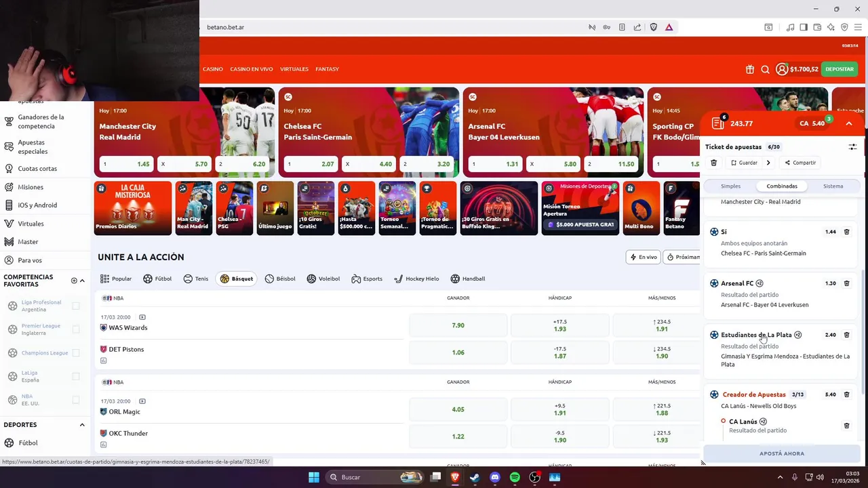Click the Windows taskbar search box
This screenshot has height=488, width=868.
(x=373, y=477)
